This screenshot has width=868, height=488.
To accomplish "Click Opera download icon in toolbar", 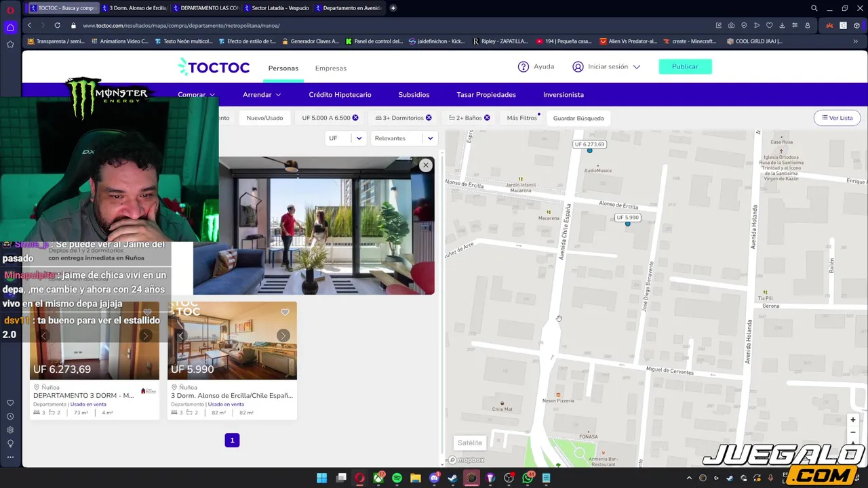I will pyautogui.click(x=782, y=25).
